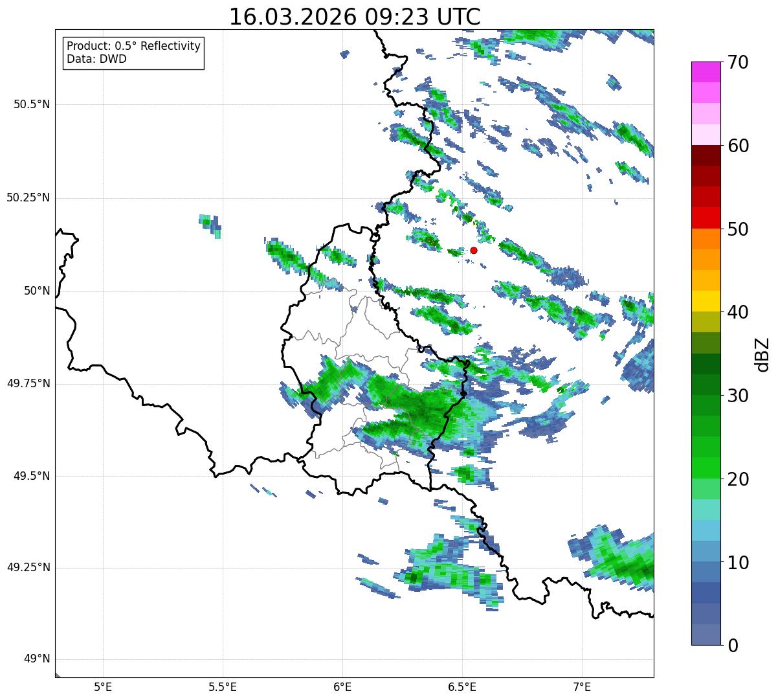Click the 49.5°N latitude label

pyautogui.click(x=32, y=476)
